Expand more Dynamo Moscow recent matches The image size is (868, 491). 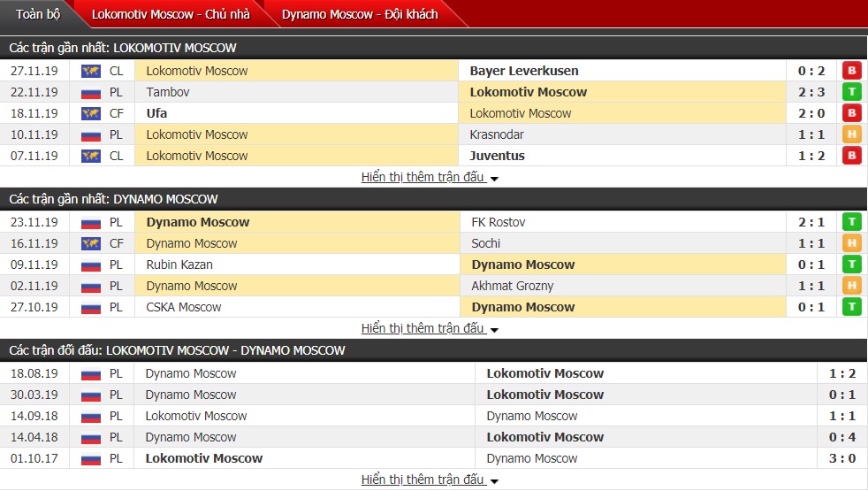click(429, 328)
